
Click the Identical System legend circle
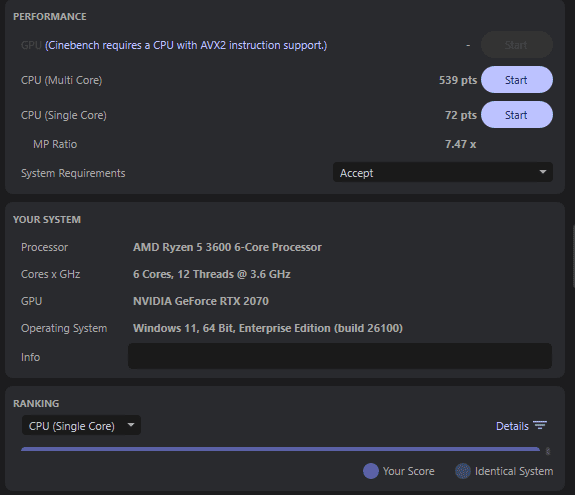(463, 471)
